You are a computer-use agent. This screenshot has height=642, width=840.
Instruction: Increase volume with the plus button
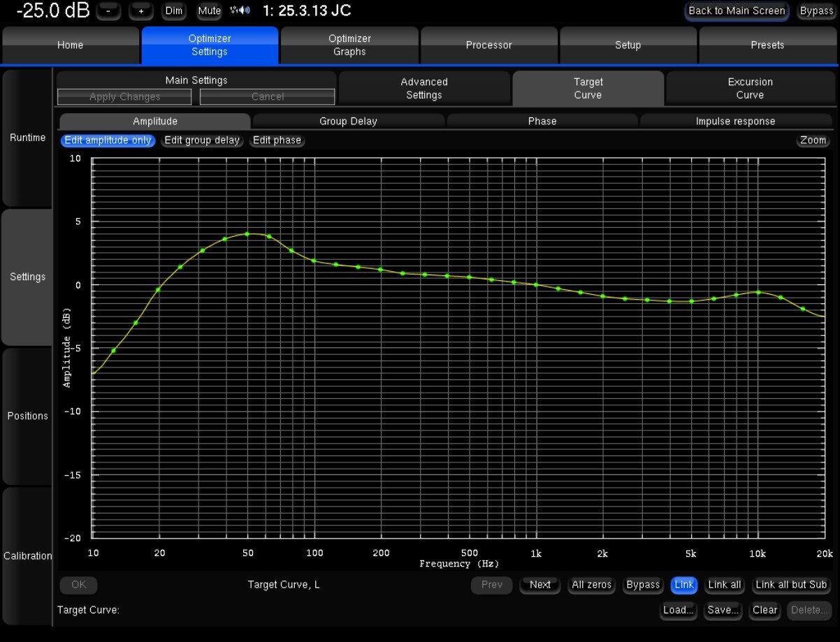tap(141, 11)
